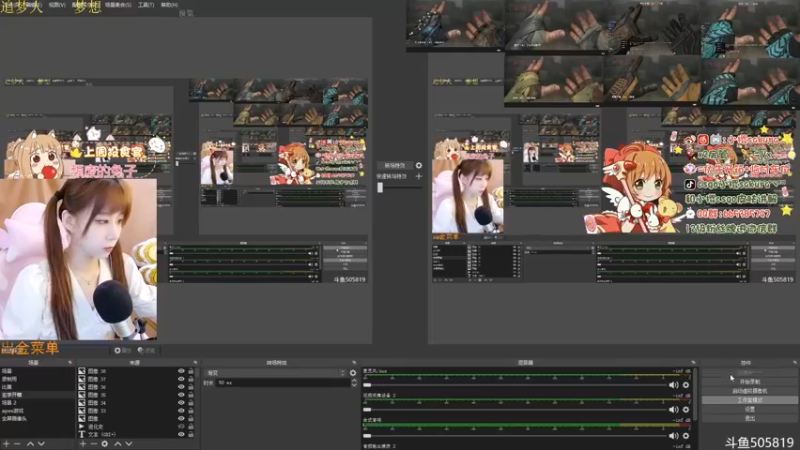The height and width of the screenshot is (450, 800).
Task: Open 设置 settings from the controls panel
Action: [749, 409]
